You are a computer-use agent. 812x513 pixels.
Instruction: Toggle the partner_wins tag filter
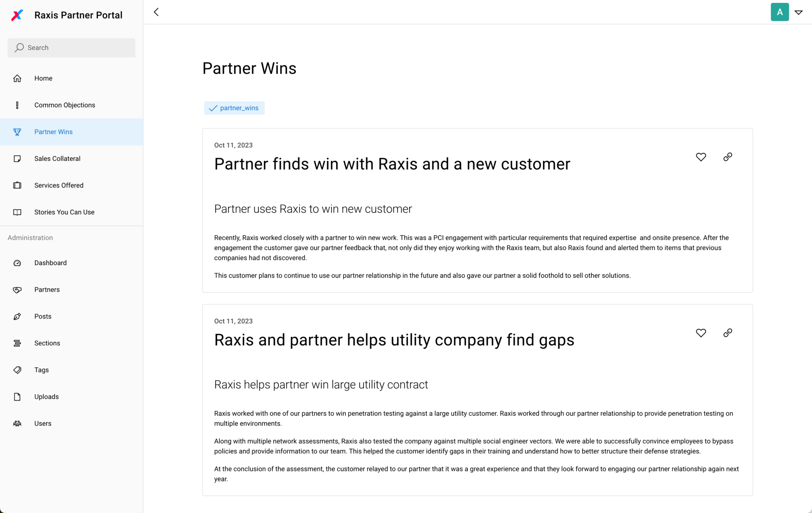click(234, 108)
